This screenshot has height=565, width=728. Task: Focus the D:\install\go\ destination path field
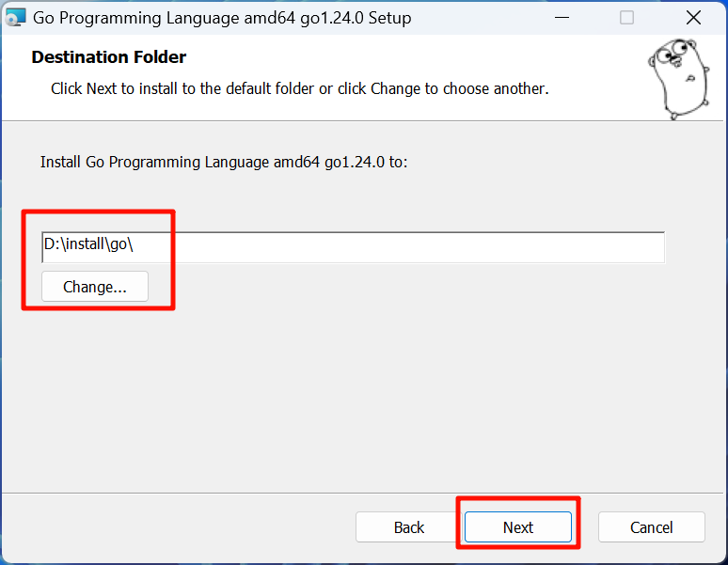pyautogui.click(x=353, y=247)
